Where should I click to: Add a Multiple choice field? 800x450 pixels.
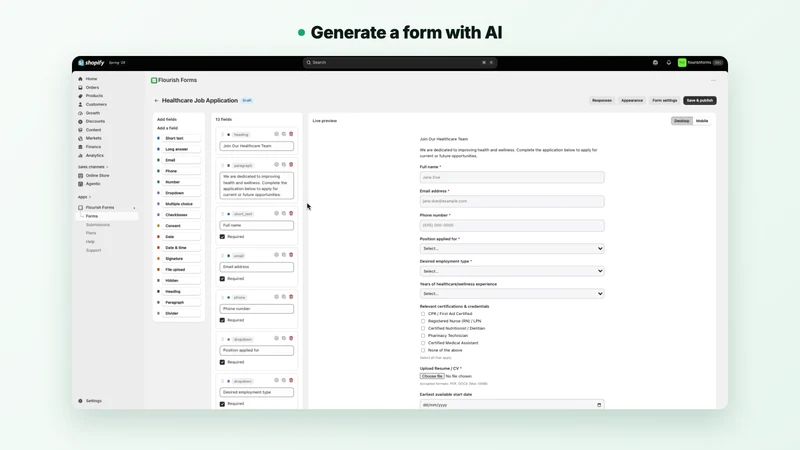coord(179,204)
